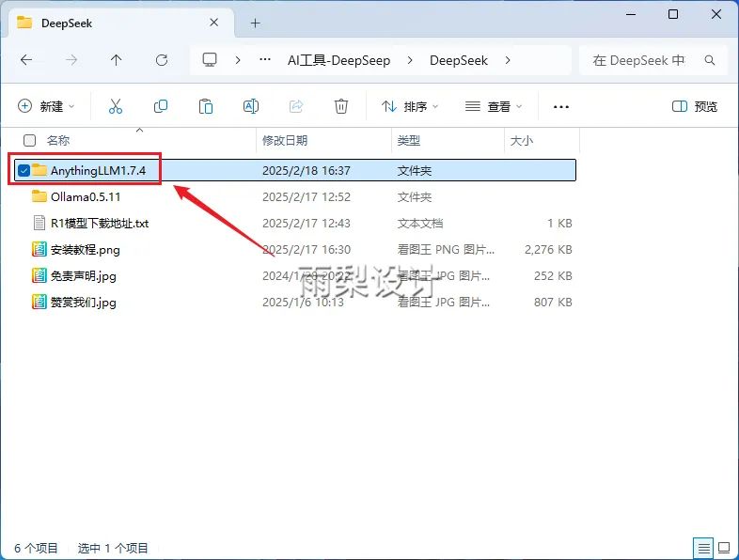739x560 pixels.
Task: Sort by 类型 column header
Action: click(409, 140)
